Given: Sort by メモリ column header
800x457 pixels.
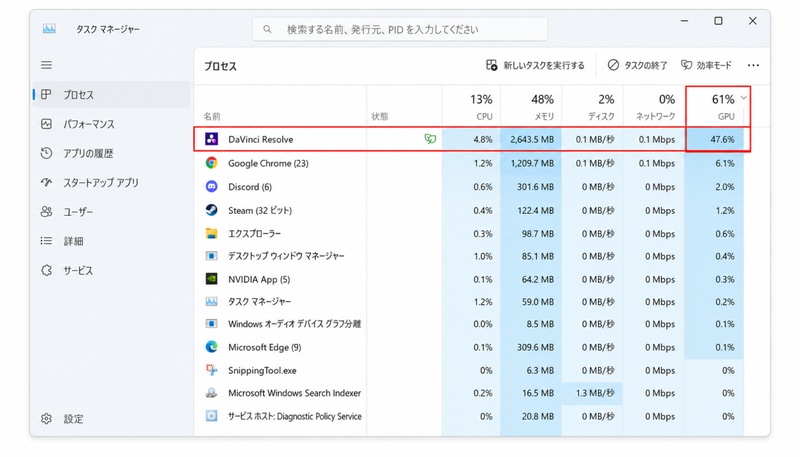Looking at the screenshot, I should click(531, 107).
